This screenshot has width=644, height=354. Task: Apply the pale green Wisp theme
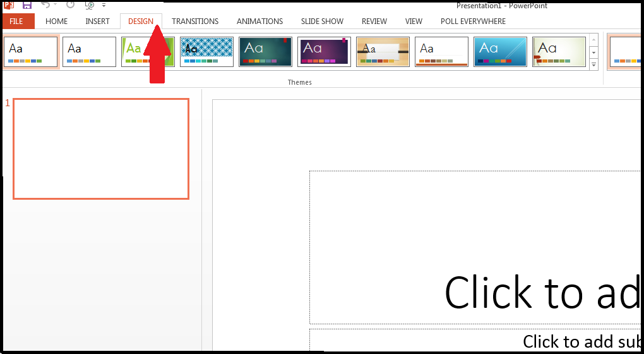559,52
